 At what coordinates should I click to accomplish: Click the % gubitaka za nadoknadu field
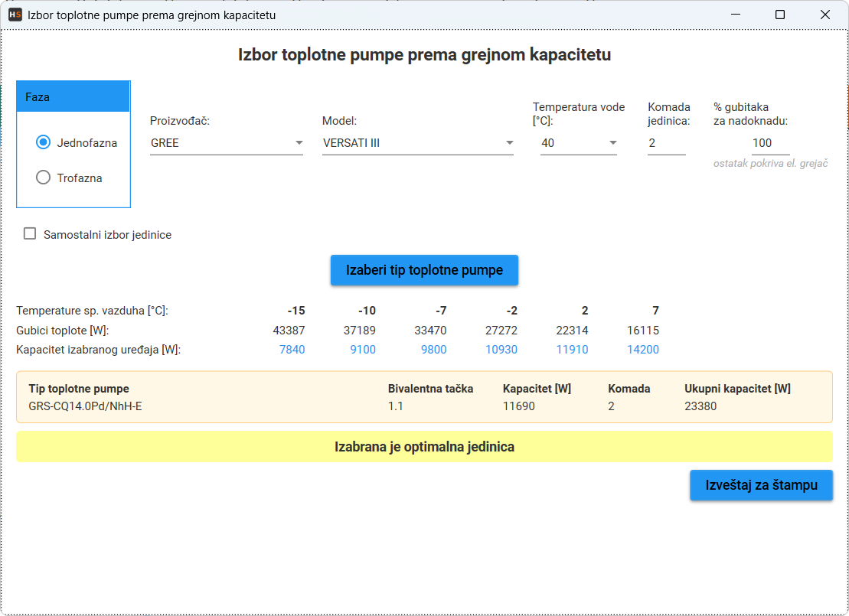tap(770, 143)
